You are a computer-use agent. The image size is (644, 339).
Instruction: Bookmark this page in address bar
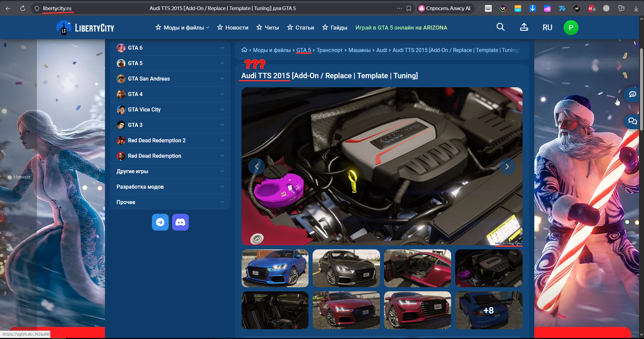tap(409, 8)
